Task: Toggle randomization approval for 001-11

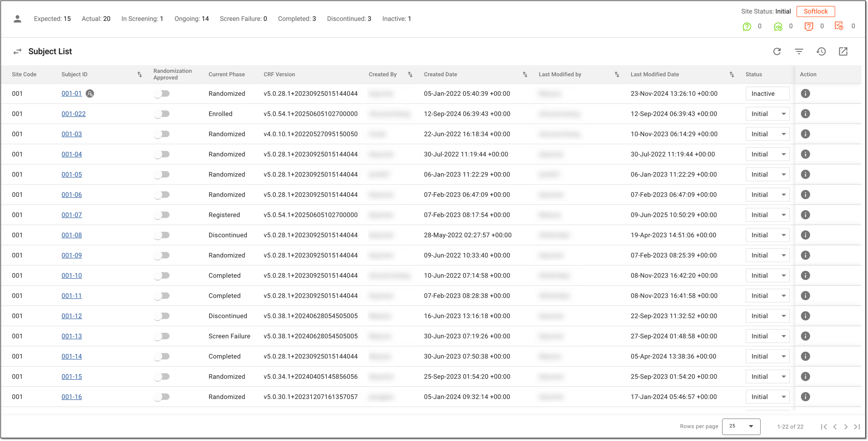Action: pos(161,296)
